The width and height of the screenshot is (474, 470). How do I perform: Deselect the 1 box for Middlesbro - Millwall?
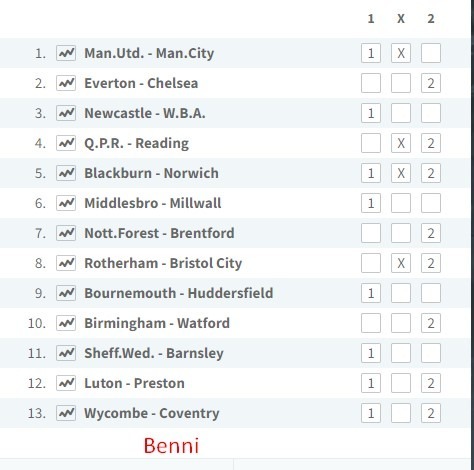[x=371, y=203]
